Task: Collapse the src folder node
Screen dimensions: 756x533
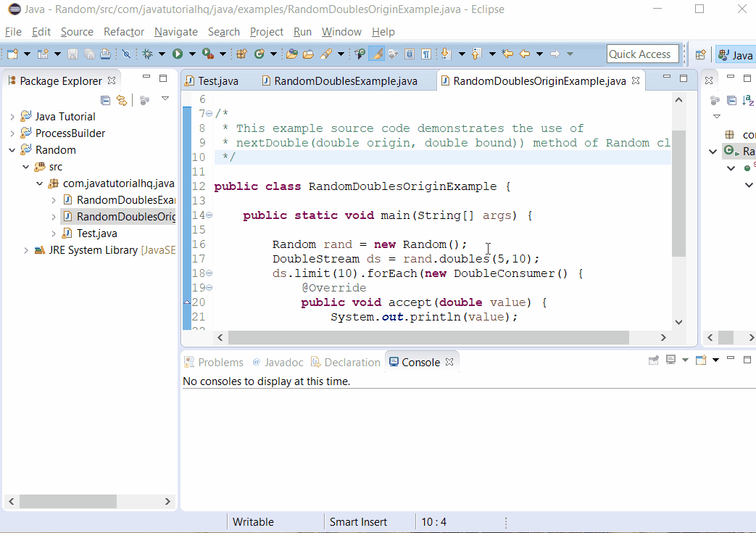Action: coord(25,167)
